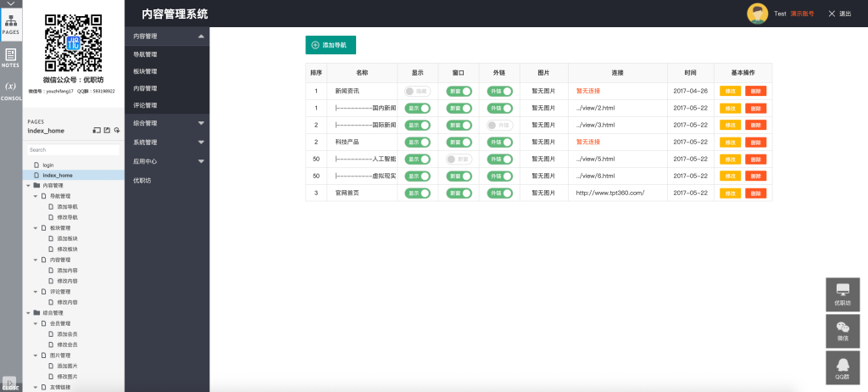Image resolution: width=868 pixels, height=392 pixels.
Task: Expand the 综合管理 sidebar menu
Action: click(166, 123)
